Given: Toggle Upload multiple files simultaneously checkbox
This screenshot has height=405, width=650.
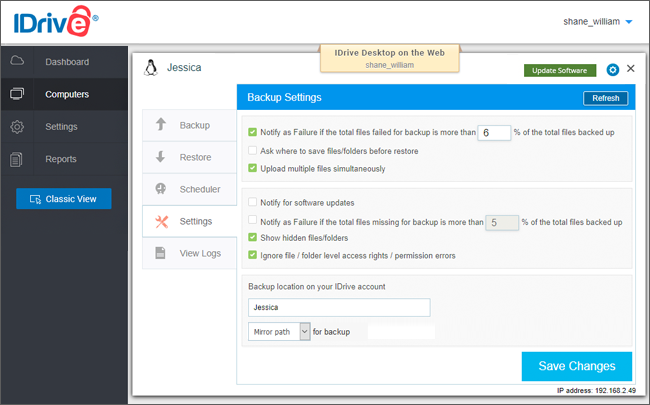Looking at the screenshot, I should 252,168.
